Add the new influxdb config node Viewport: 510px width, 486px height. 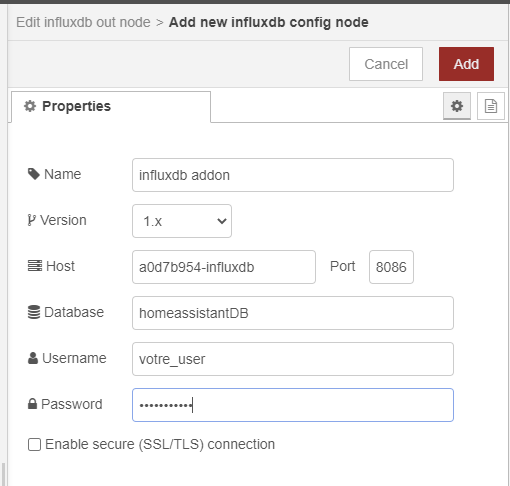click(x=466, y=64)
